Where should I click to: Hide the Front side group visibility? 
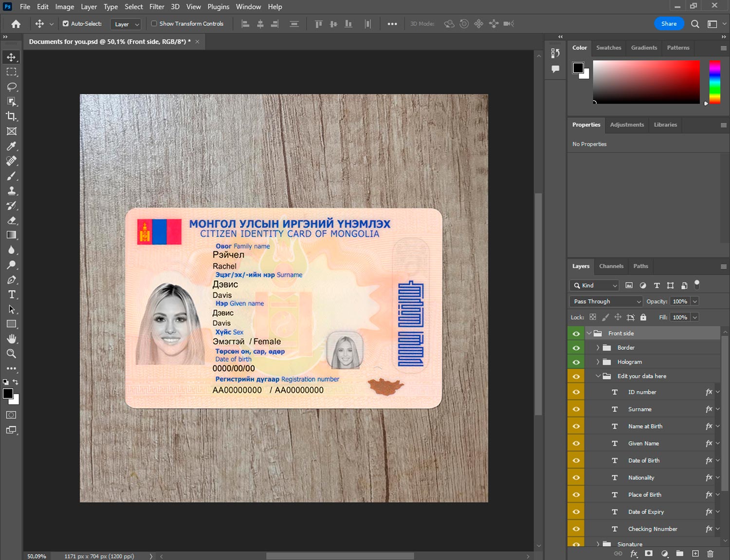coord(576,333)
